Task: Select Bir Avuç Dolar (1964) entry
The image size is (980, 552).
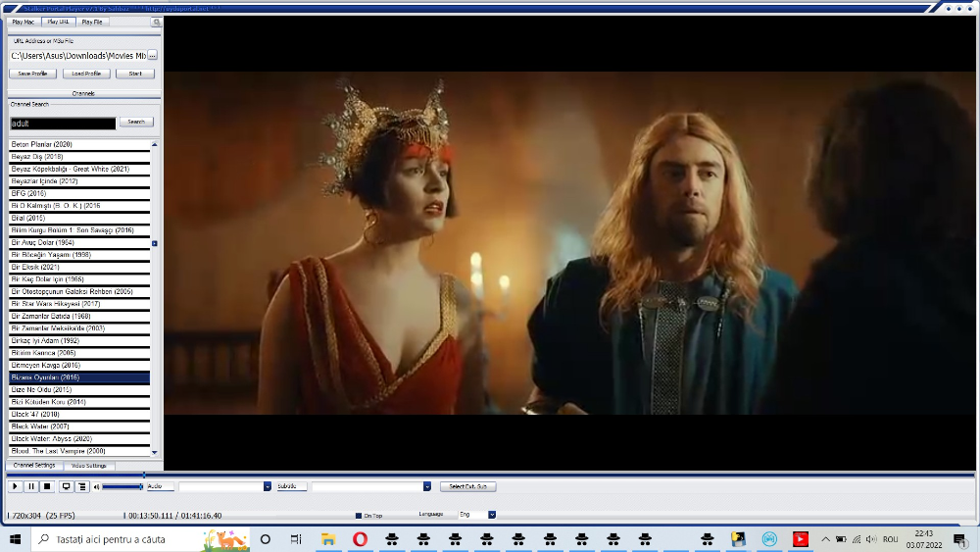Action: coord(79,242)
